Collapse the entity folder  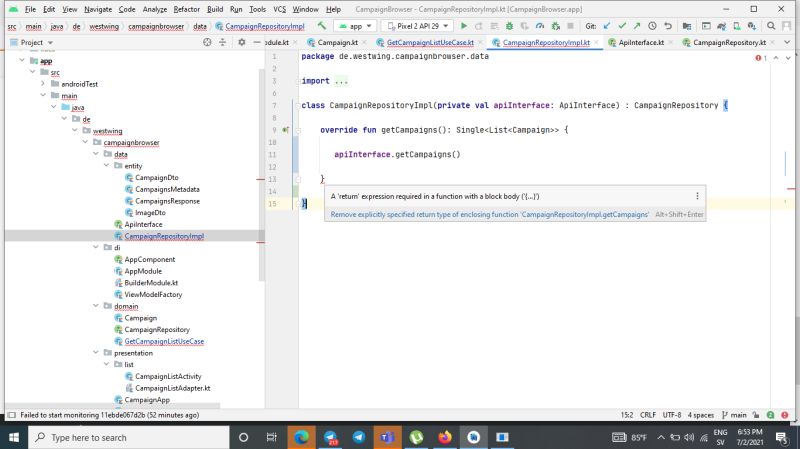pyautogui.click(x=106, y=165)
